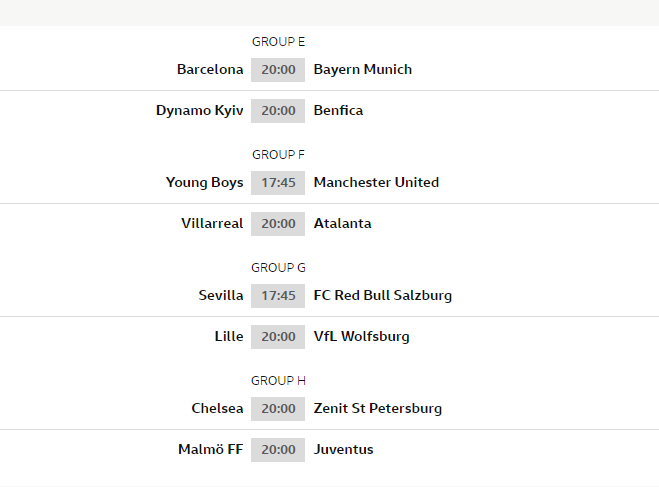Open the Bayern Munich team link
The height and width of the screenshot is (487, 659).
[x=363, y=69]
